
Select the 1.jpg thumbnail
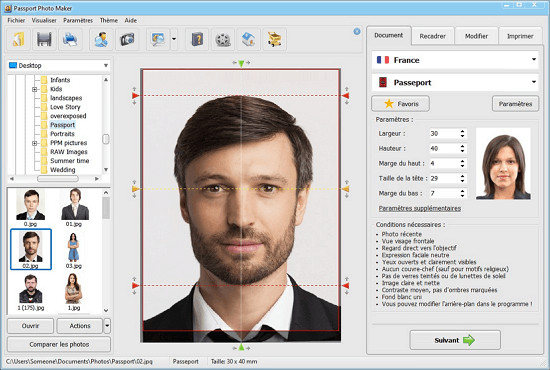click(x=73, y=292)
